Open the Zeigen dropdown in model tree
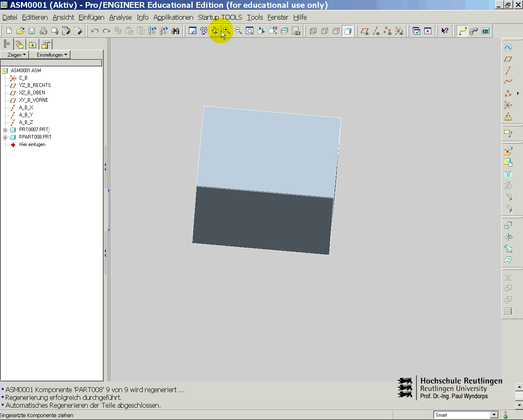 tap(15, 55)
